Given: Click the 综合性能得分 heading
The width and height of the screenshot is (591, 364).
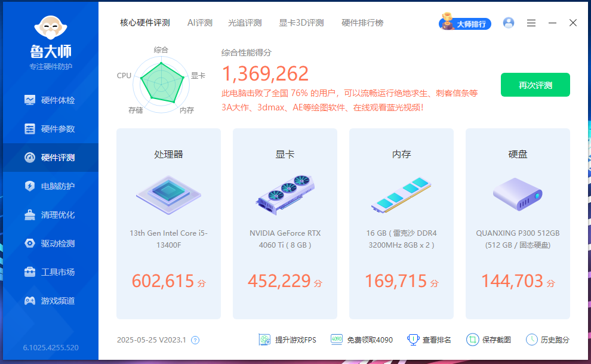Looking at the screenshot, I should point(246,53).
